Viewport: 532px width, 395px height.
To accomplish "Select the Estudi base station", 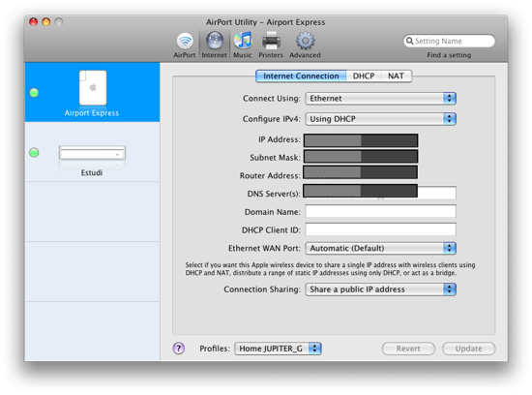I will tap(92, 152).
